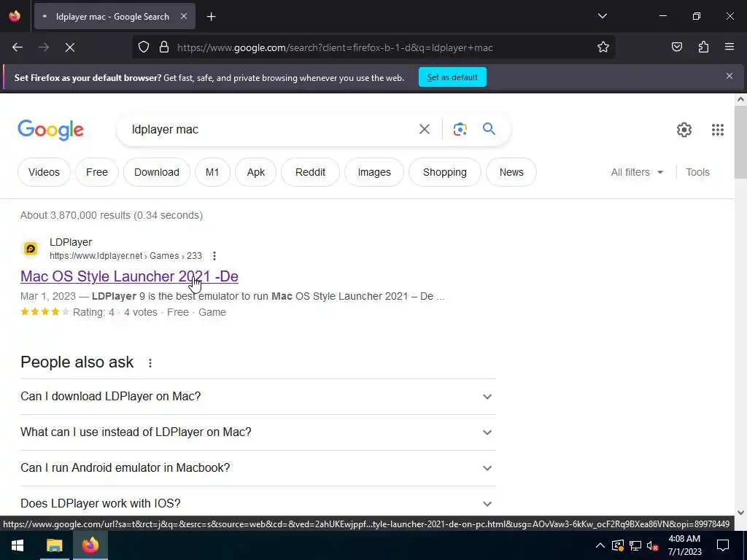Open Google apps grid
Viewport: 747px width, 560px height.
pos(718,130)
